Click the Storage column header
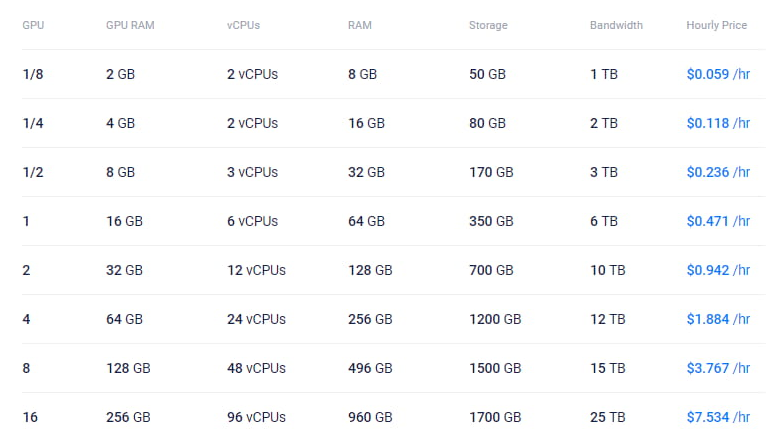 pos(488,25)
